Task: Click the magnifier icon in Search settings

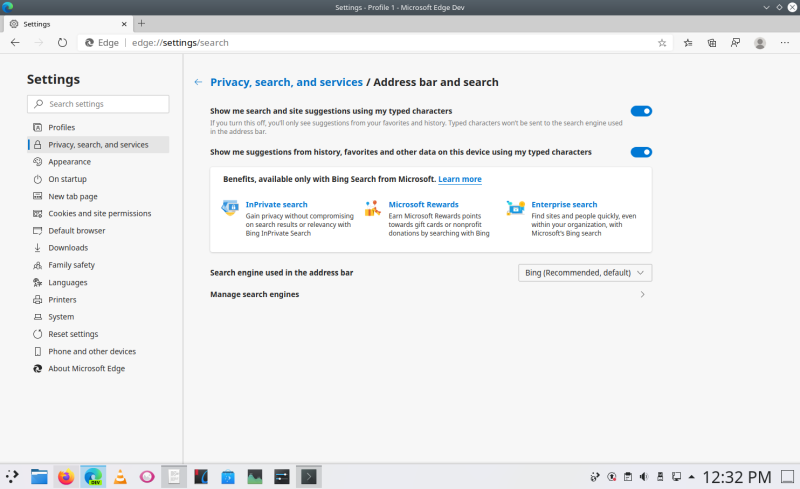Action: coord(38,104)
